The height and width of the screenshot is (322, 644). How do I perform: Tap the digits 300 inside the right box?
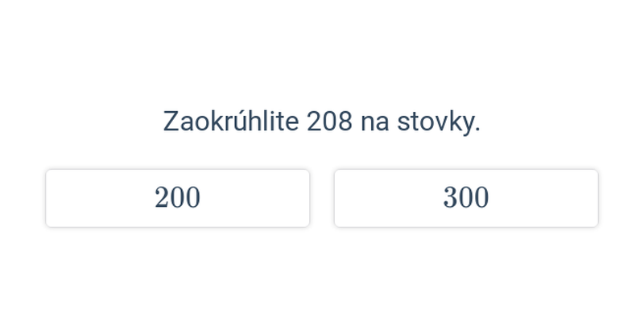pyautogui.click(x=466, y=197)
